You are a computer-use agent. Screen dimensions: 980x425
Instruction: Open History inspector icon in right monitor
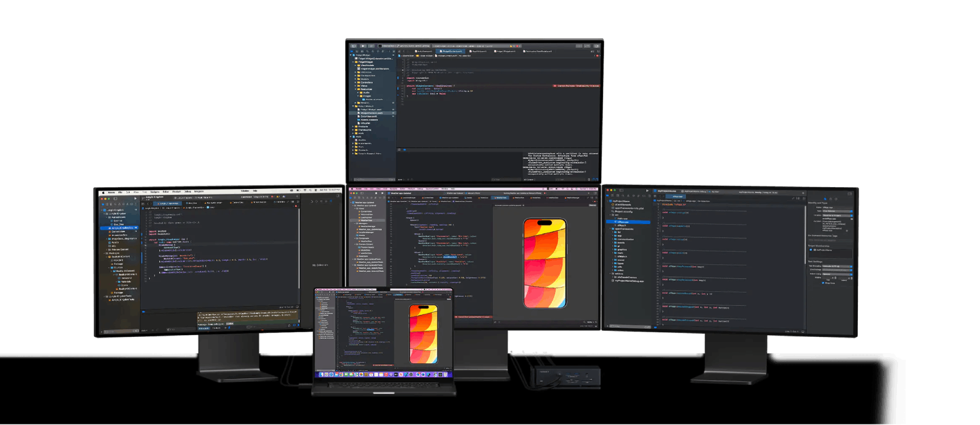(831, 199)
